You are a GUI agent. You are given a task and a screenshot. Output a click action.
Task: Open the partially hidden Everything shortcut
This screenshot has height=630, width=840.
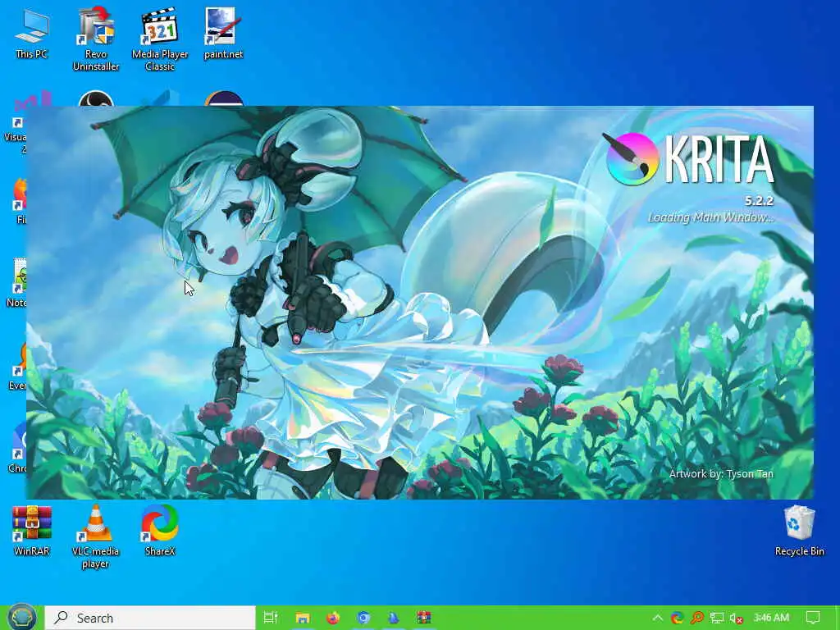pyautogui.click(x=18, y=366)
